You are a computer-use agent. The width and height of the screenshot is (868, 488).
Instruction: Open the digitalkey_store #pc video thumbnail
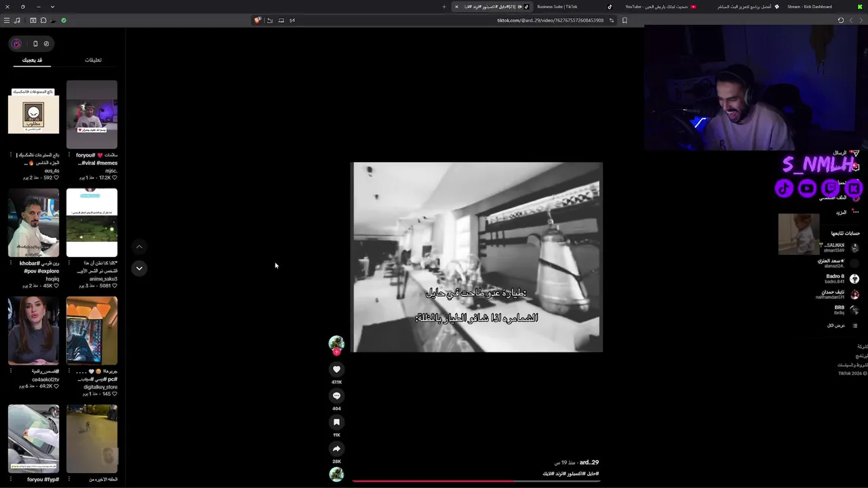tap(92, 331)
